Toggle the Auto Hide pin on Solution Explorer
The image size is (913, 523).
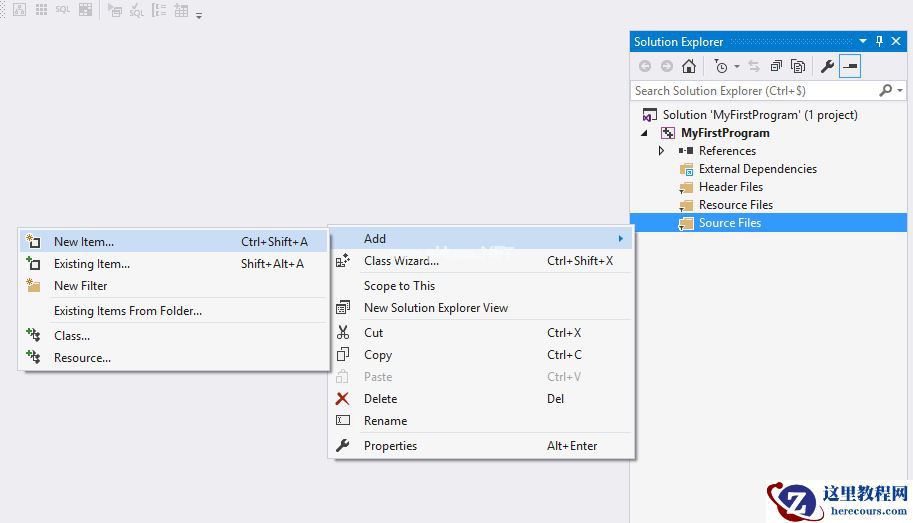click(x=879, y=41)
